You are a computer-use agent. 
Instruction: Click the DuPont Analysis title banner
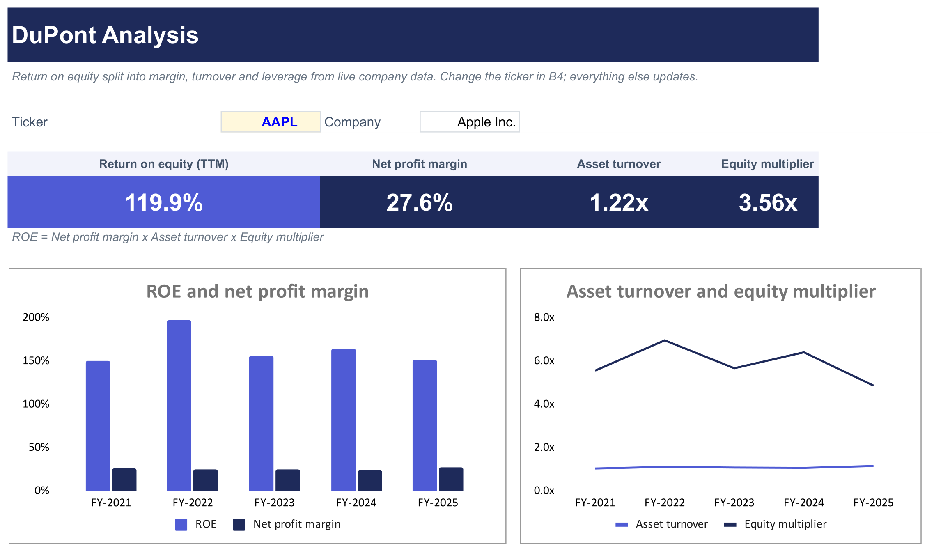point(413,35)
